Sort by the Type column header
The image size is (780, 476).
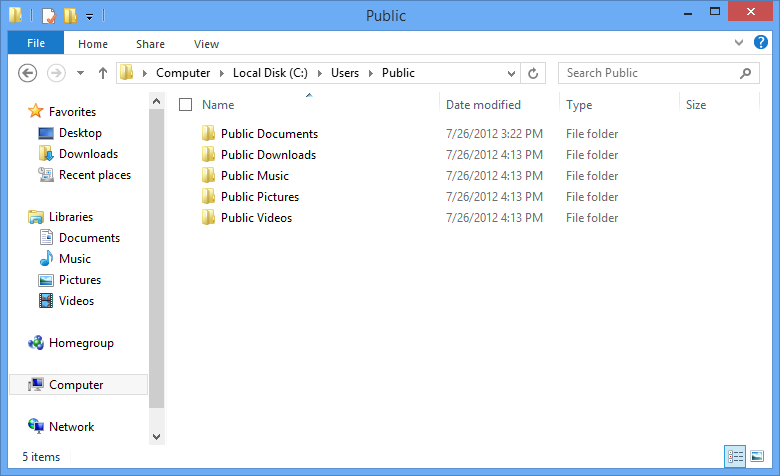[579, 105]
